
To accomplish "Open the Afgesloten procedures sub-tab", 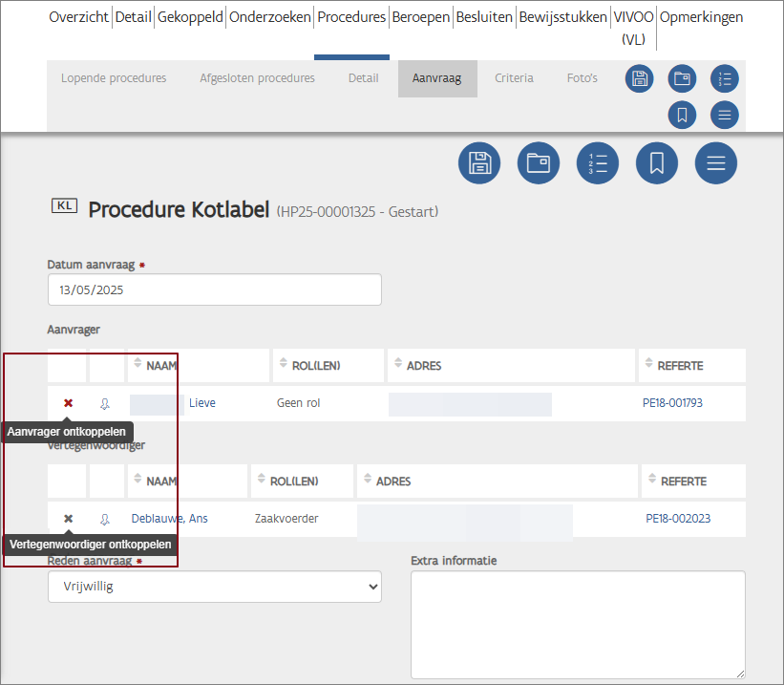I will click(257, 78).
